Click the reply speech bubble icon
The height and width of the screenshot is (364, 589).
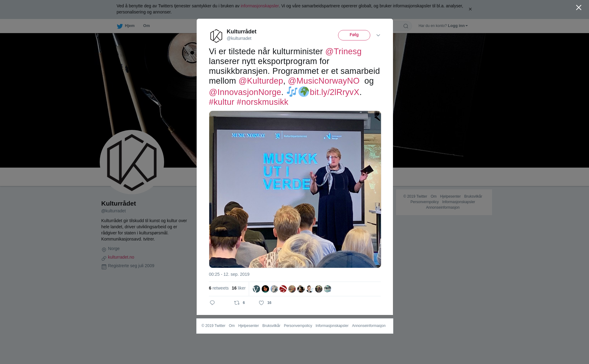212,303
